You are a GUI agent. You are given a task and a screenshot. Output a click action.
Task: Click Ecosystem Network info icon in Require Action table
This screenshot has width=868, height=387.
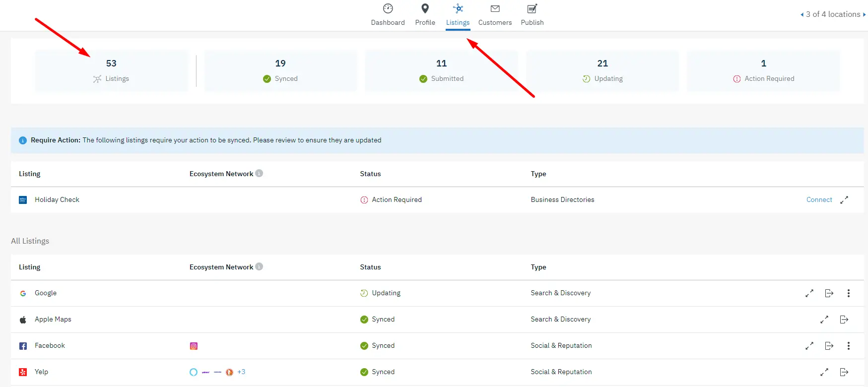click(x=259, y=173)
